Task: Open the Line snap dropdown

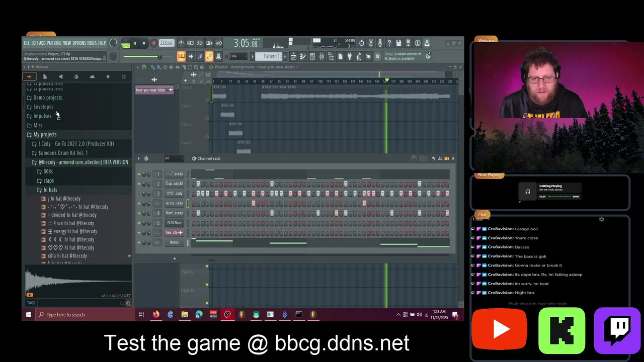Action: [x=237, y=56]
